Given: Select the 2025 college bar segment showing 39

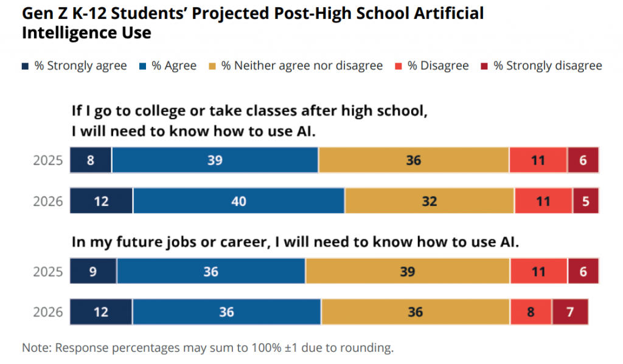Looking at the screenshot, I should pyautogui.click(x=214, y=160).
